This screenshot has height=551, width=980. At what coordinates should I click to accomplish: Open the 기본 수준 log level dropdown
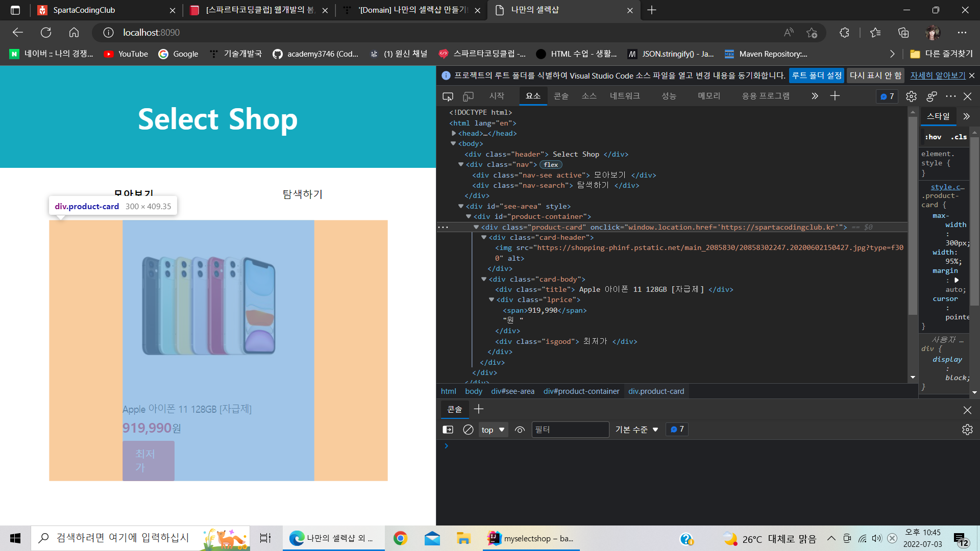[x=636, y=430]
